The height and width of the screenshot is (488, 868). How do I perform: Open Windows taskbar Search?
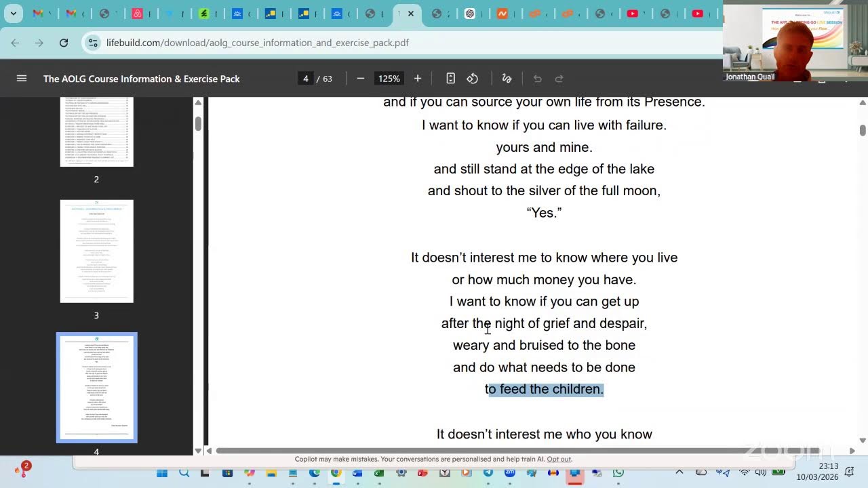(184, 472)
